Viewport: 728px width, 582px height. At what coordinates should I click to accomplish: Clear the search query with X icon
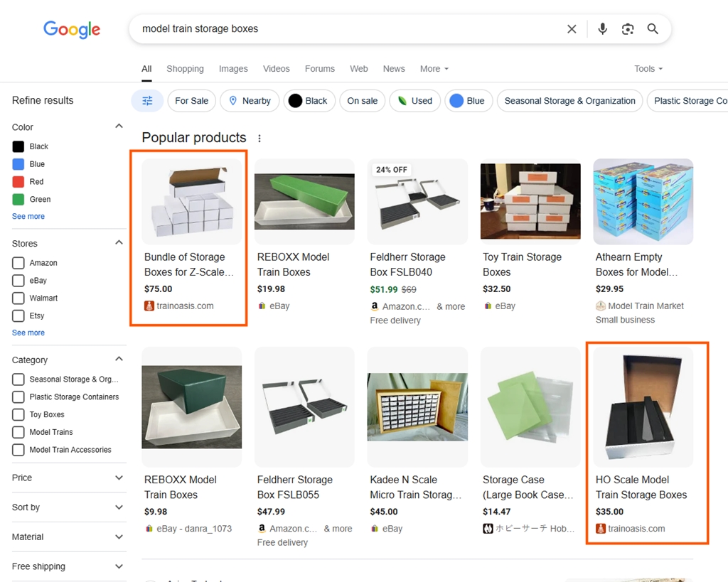coord(572,29)
